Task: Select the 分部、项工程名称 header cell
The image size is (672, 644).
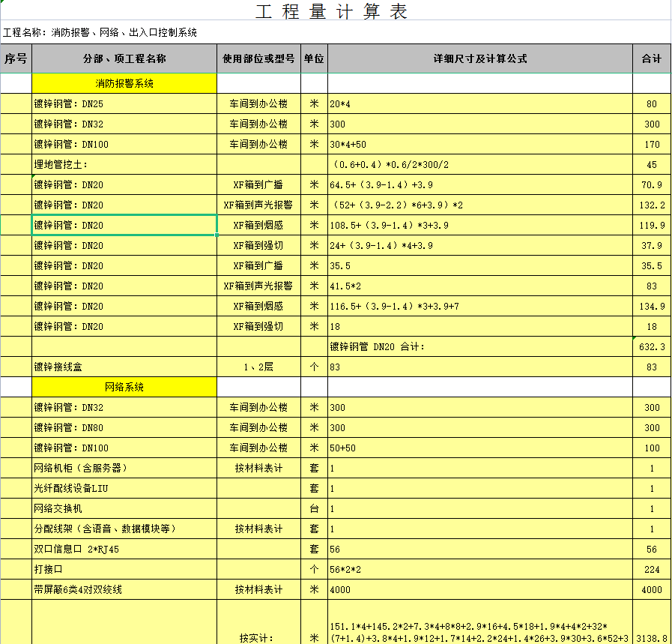Action: pyautogui.click(x=124, y=58)
